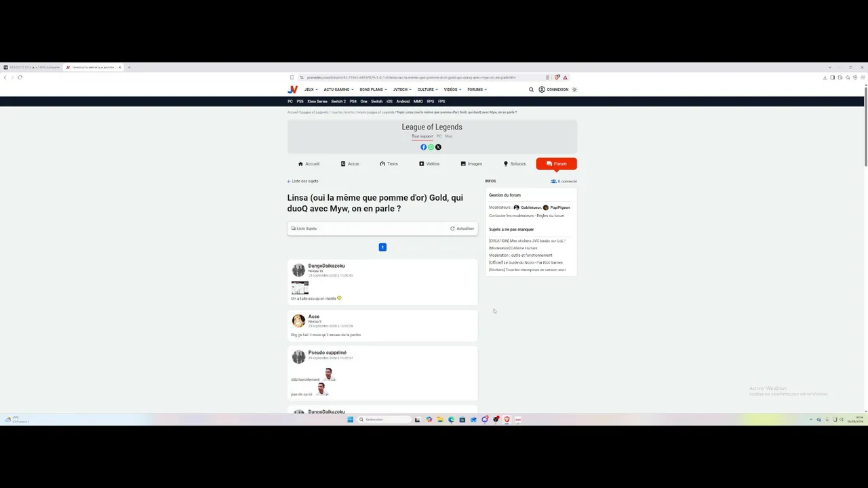
Task: Open the File Explorer taskbar icon
Action: click(440, 420)
